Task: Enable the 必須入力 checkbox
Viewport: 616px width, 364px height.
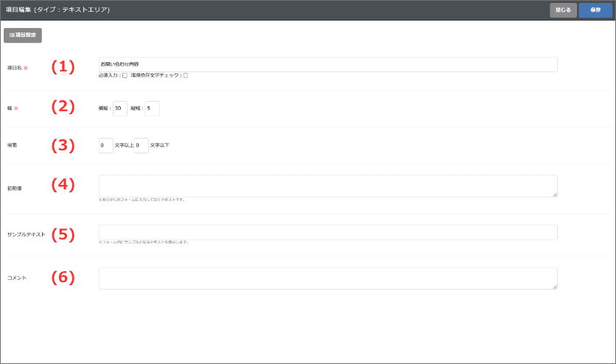Action: (125, 75)
